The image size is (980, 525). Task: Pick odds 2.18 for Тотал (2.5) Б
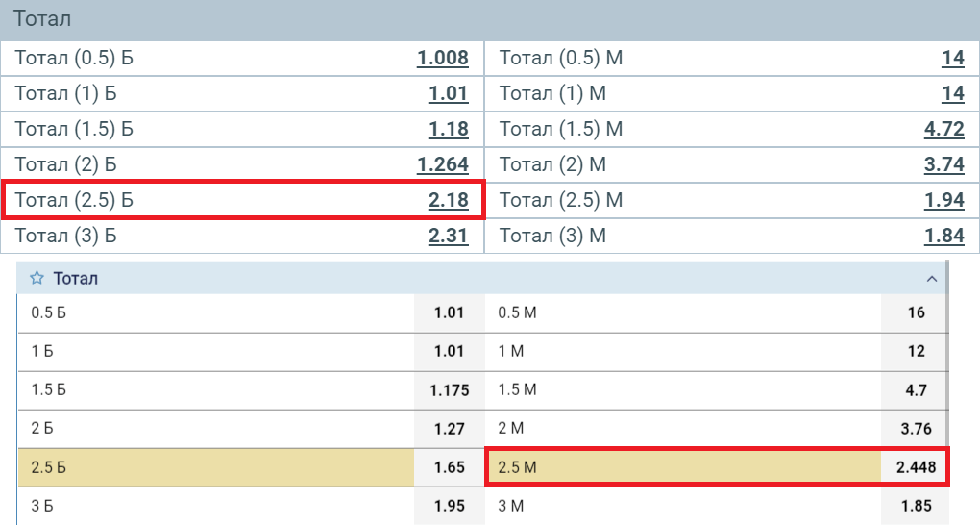click(x=448, y=200)
